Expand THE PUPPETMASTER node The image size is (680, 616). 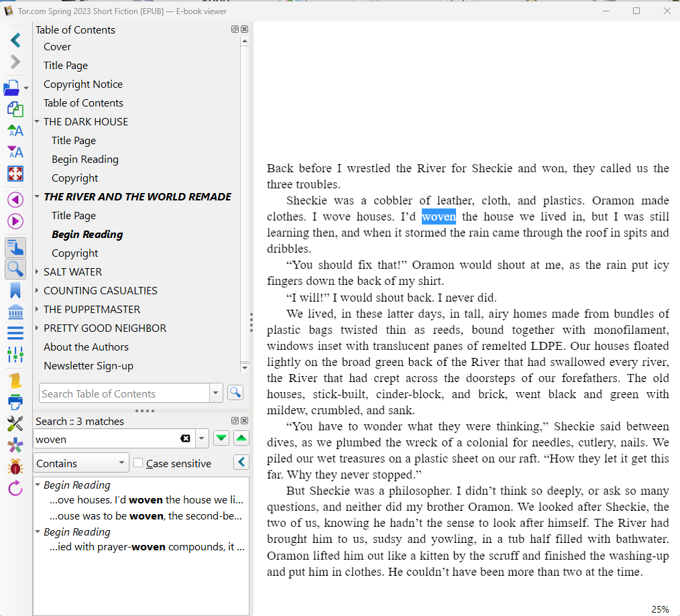[38, 309]
